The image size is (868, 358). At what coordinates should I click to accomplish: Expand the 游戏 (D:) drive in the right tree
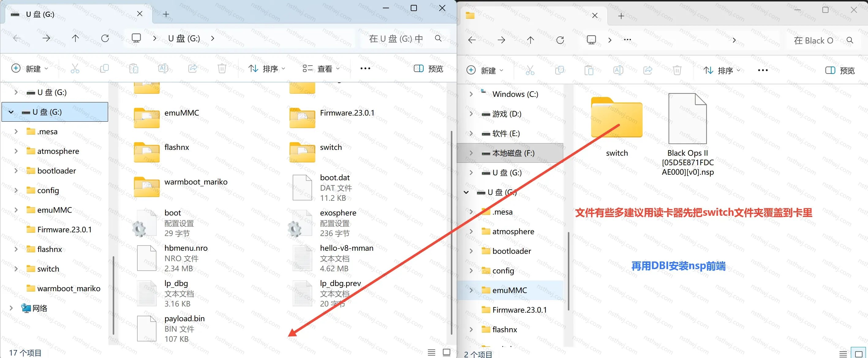click(471, 114)
